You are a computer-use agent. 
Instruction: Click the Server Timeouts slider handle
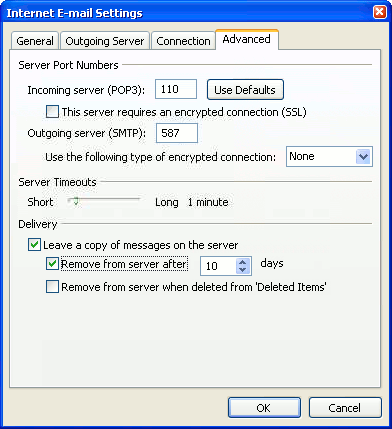click(76, 201)
